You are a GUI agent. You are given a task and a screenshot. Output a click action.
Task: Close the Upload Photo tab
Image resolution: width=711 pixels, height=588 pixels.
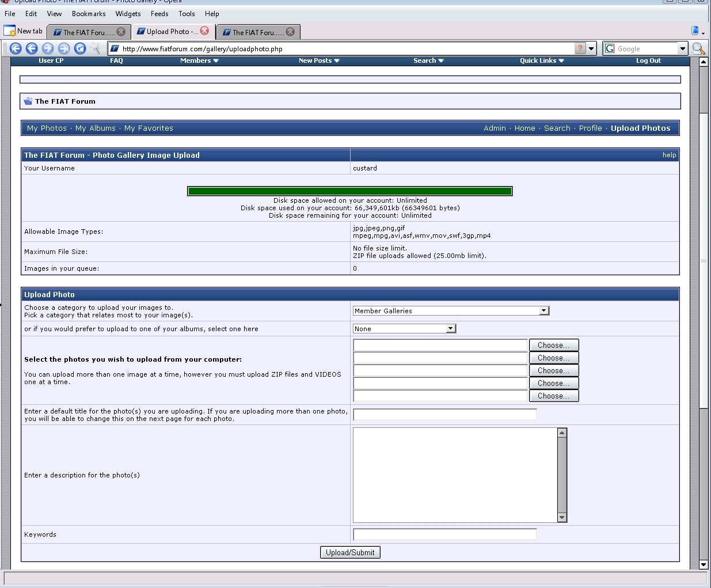(204, 31)
